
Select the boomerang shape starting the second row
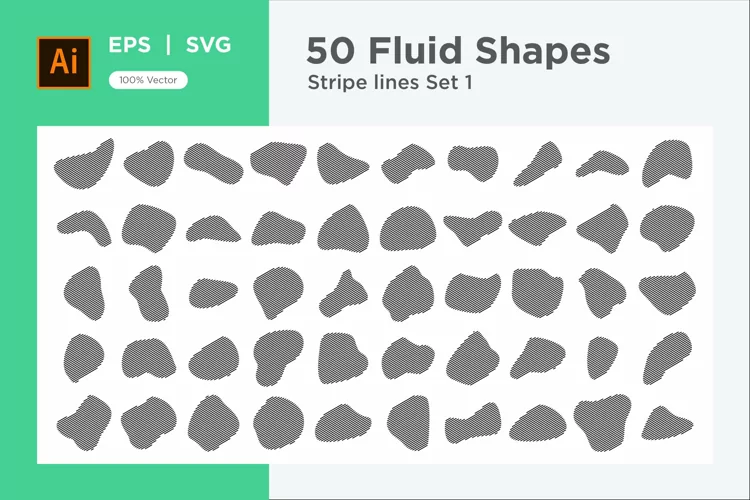[84, 228]
